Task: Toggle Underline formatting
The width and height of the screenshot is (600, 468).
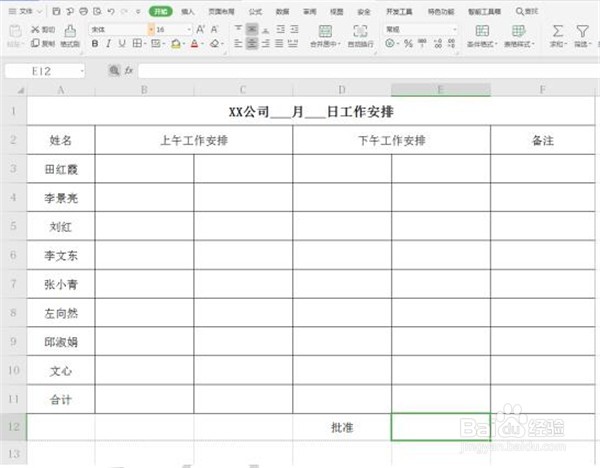Action: point(122,44)
